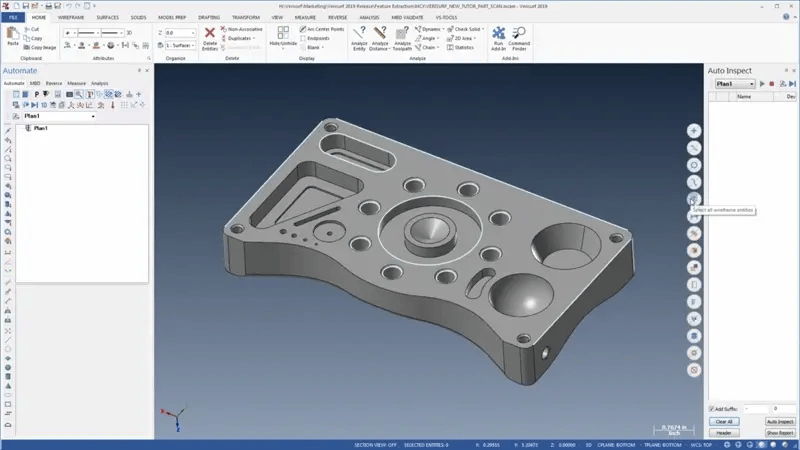The image size is (800, 450).
Task: Switch to the WIREFRAME ribbon tab
Action: pyautogui.click(x=71, y=18)
